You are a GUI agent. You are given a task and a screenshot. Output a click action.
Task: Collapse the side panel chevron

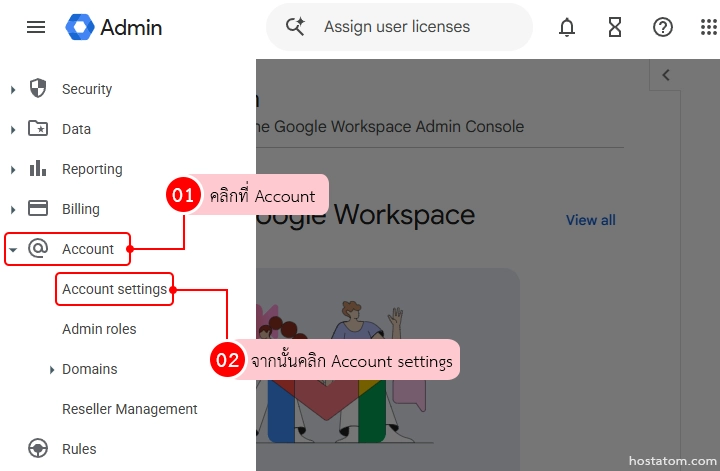tap(666, 75)
